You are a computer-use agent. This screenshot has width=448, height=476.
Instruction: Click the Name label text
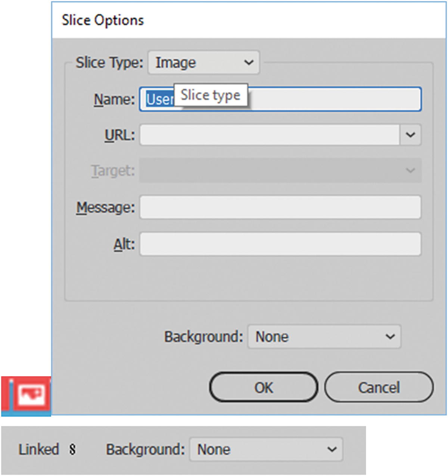pos(114,100)
